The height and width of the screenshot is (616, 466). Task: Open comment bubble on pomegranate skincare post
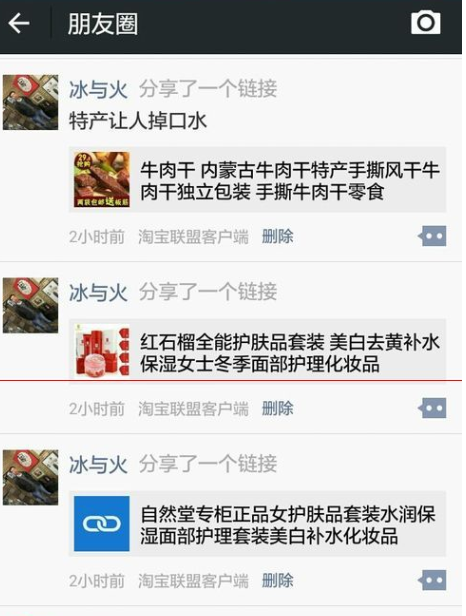pyautogui.click(x=432, y=408)
